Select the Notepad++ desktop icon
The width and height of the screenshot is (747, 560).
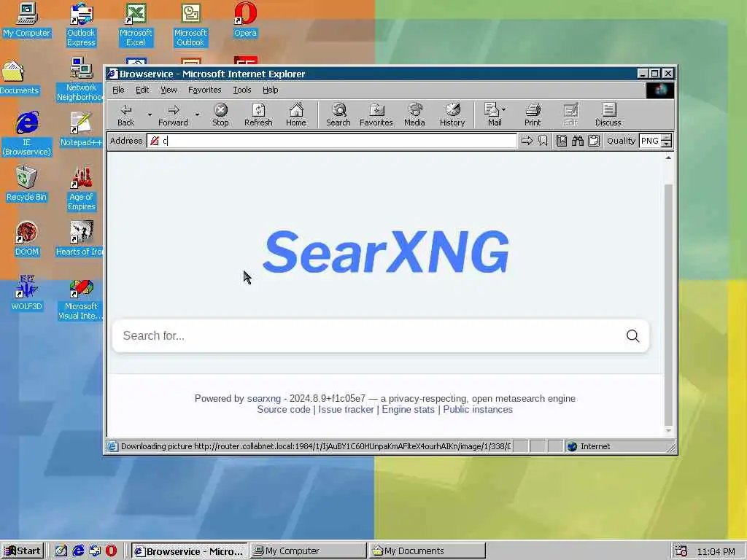coord(81,129)
